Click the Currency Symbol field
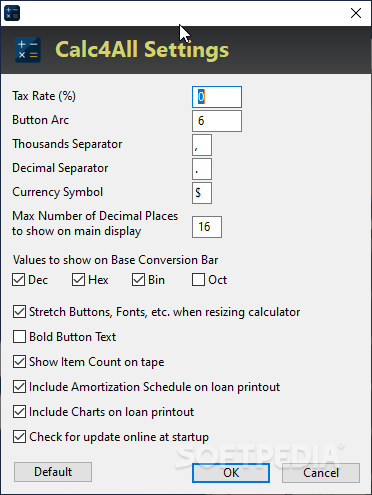The image size is (372, 495). pyautogui.click(x=202, y=193)
